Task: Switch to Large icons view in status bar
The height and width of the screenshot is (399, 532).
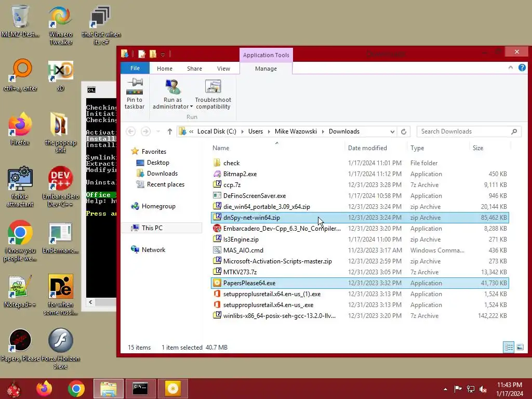Action: 520,347
